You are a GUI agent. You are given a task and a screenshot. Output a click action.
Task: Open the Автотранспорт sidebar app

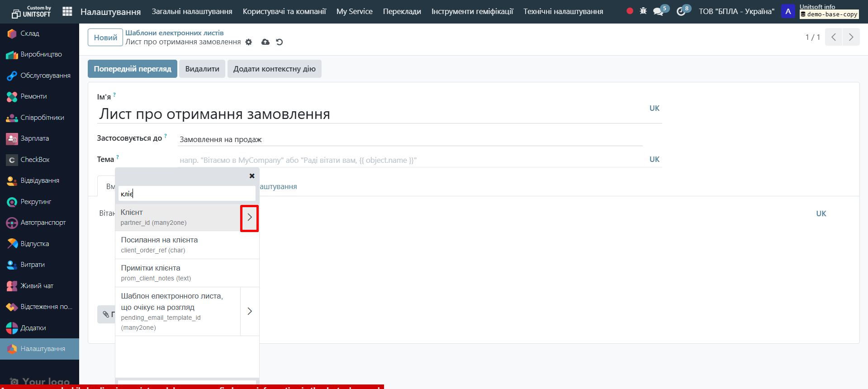[x=43, y=223]
